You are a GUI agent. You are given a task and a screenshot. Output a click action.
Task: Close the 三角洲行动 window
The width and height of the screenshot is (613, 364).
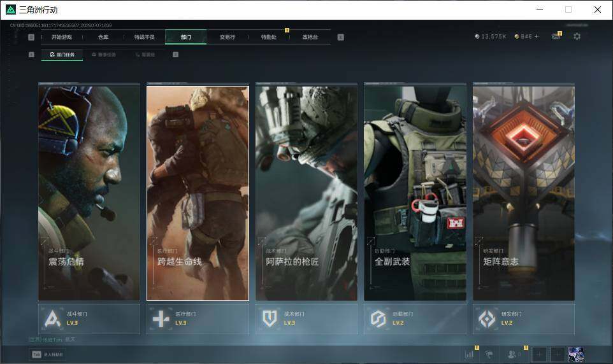pyautogui.click(x=597, y=10)
